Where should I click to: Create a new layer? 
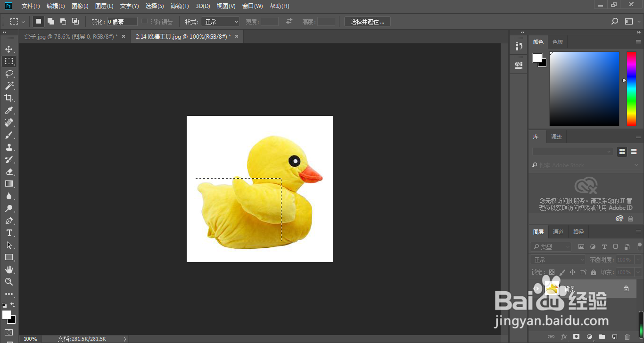tap(614, 337)
